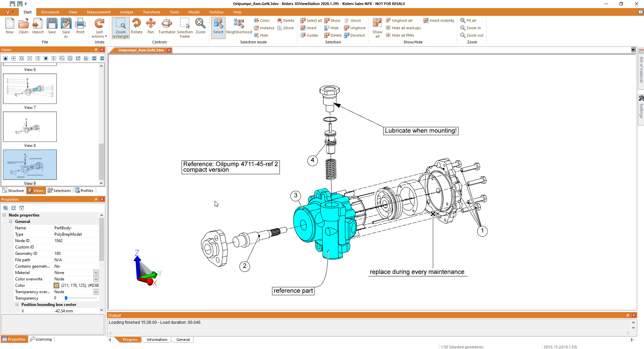Collapse Position bounding box center group
644x349 pixels.
coord(17,305)
